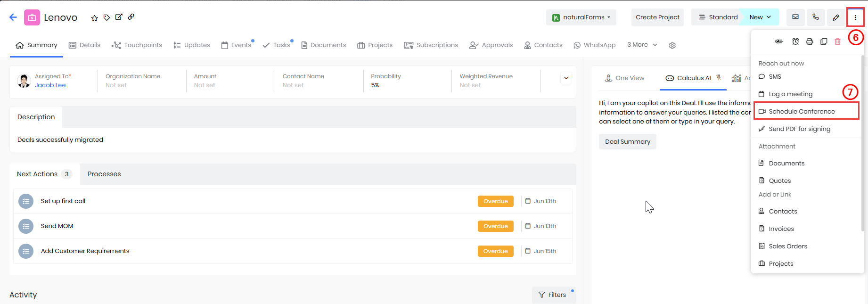Open the Processes tab
Screen dimensions: 868x304
pos(104,174)
